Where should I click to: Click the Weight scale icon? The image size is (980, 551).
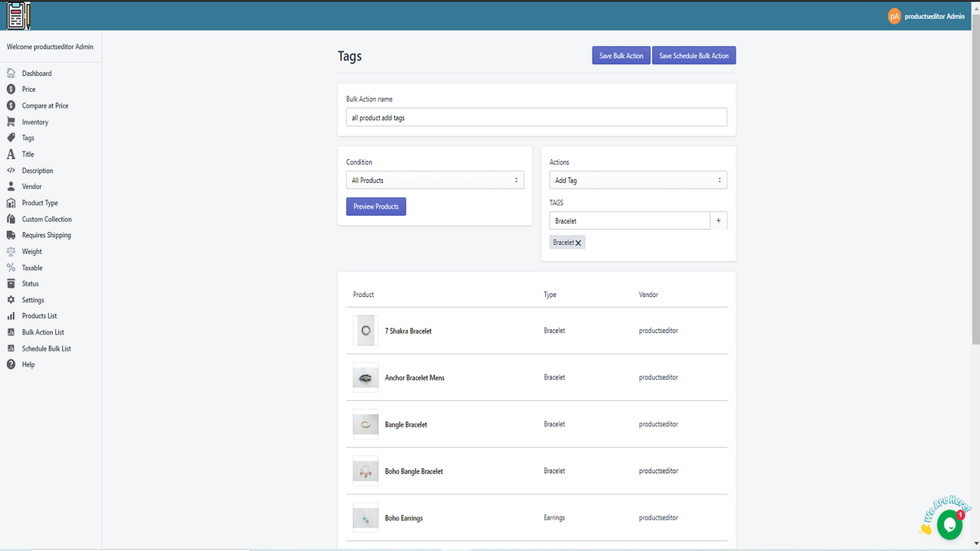click(x=11, y=251)
